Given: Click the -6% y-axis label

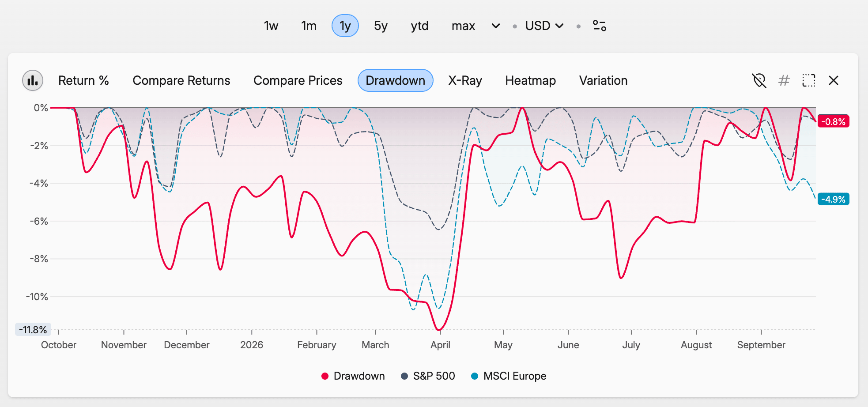Looking at the screenshot, I should pyautogui.click(x=39, y=221).
